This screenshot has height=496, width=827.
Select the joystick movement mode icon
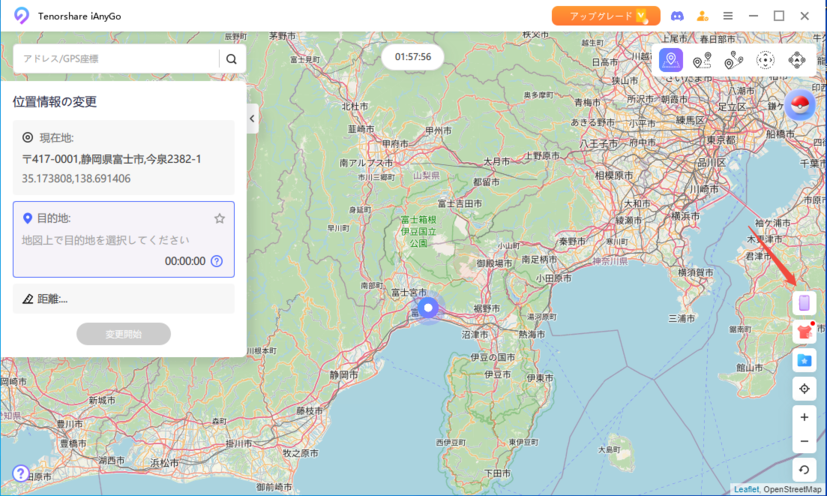click(765, 60)
